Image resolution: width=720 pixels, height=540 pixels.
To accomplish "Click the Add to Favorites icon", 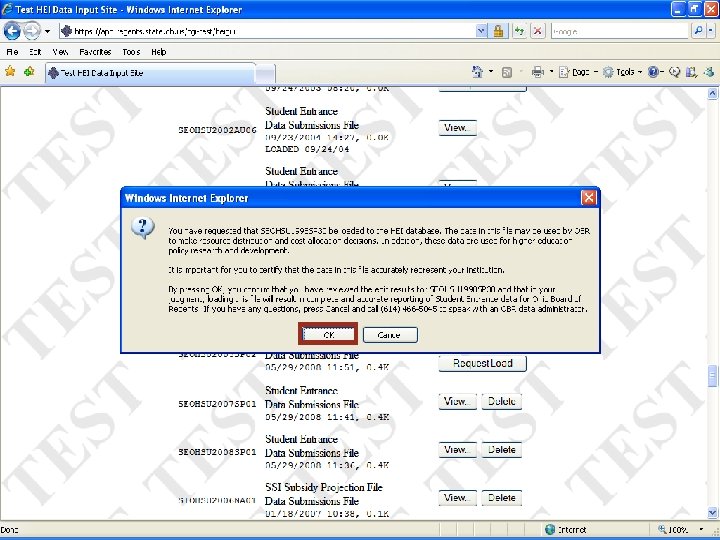I will (29, 72).
